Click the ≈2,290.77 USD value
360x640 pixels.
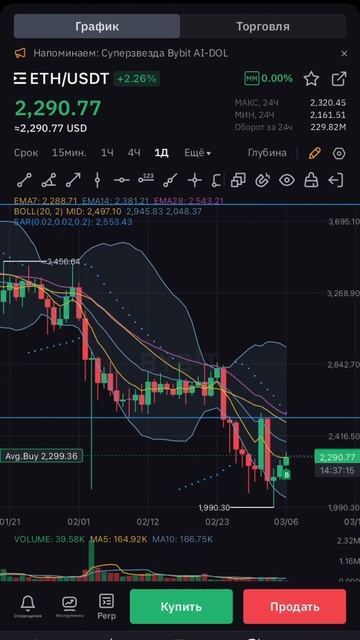(x=51, y=129)
